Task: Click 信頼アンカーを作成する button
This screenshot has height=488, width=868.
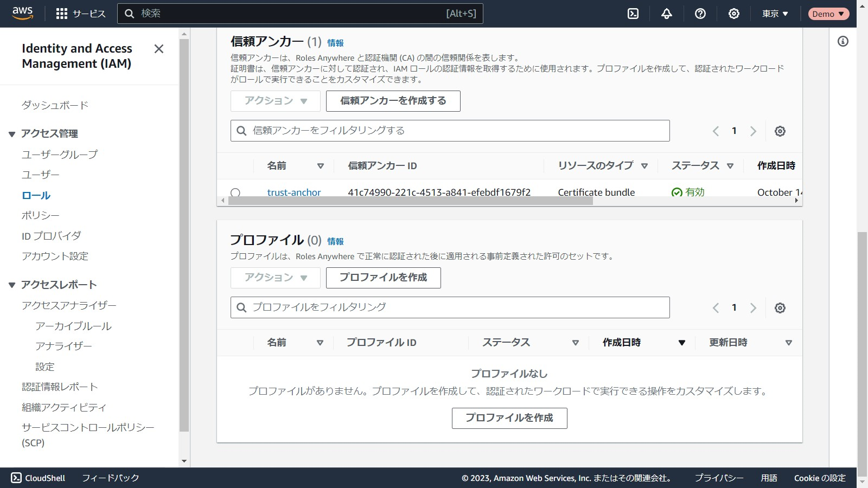Action: coord(393,101)
